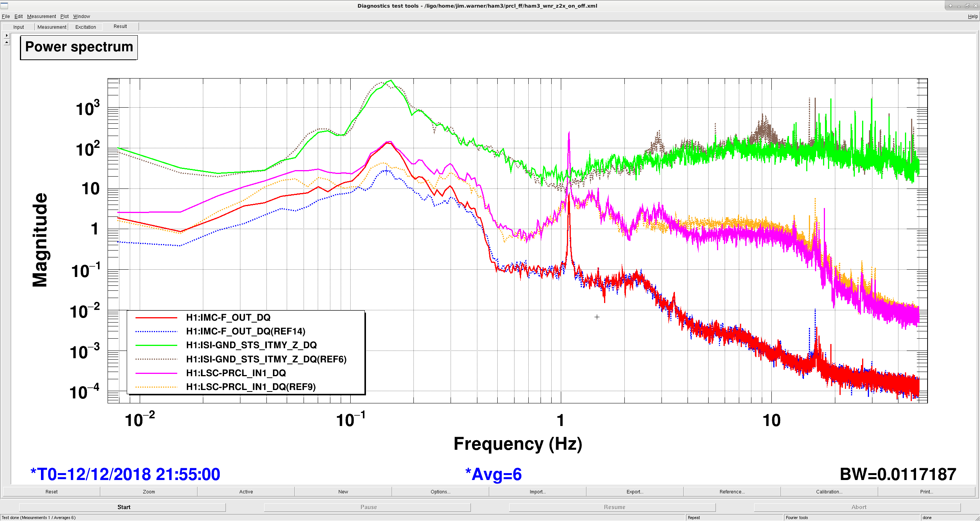
Task: Click the small right-arrow panel expander
Action: click(x=7, y=35)
